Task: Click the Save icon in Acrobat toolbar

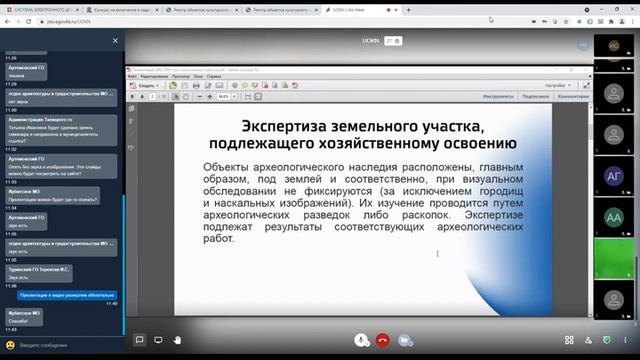Action: pos(184,85)
